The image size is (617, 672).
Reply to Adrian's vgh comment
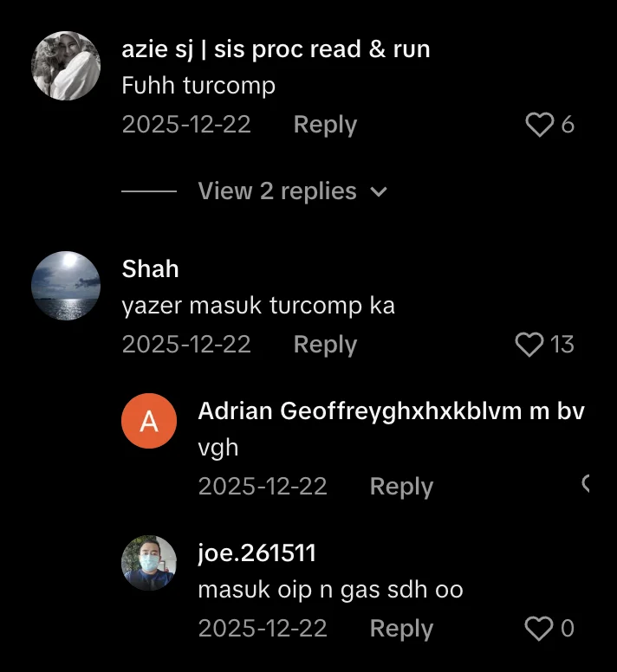(x=401, y=487)
